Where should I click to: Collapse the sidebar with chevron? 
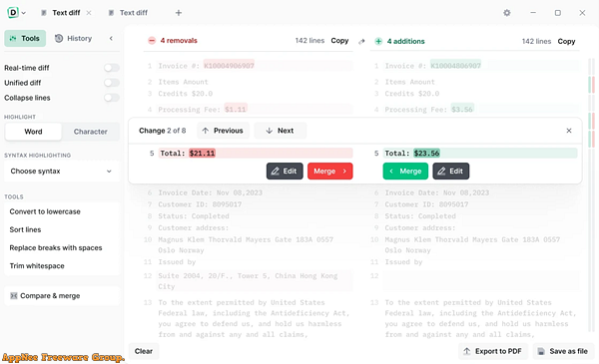[x=111, y=38]
